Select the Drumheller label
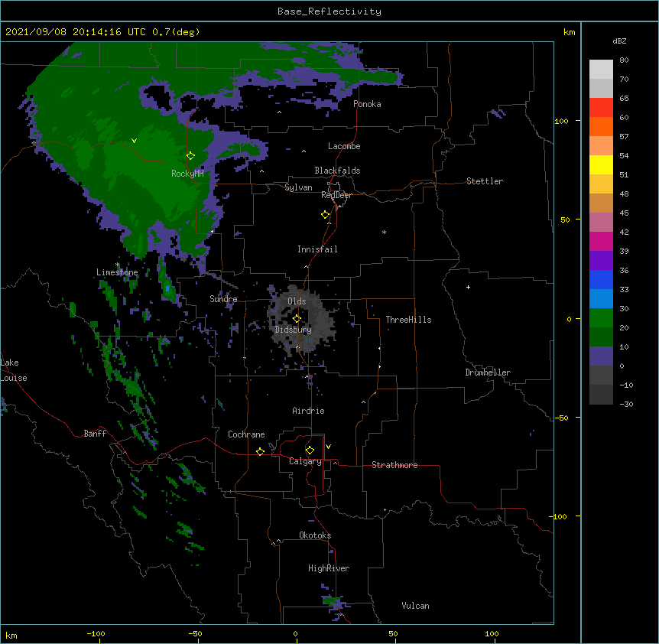This screenshot has width=659, height=644. click(x=488, y=372)
